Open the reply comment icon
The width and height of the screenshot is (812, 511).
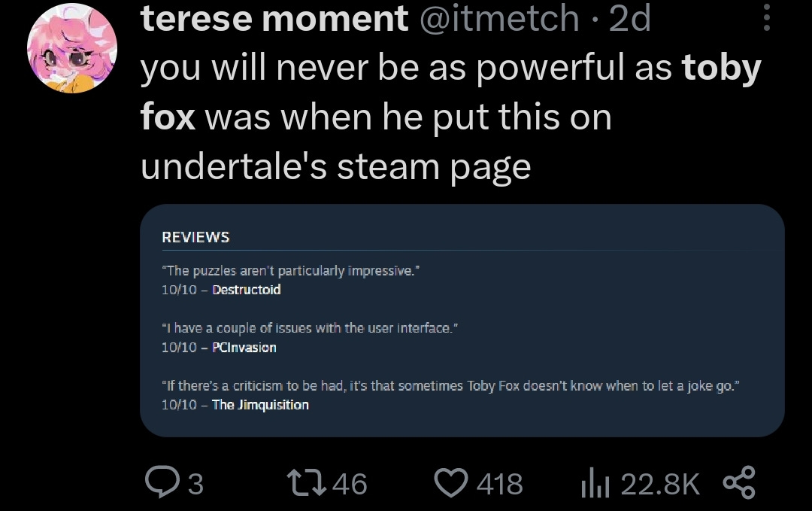[162, 482]
